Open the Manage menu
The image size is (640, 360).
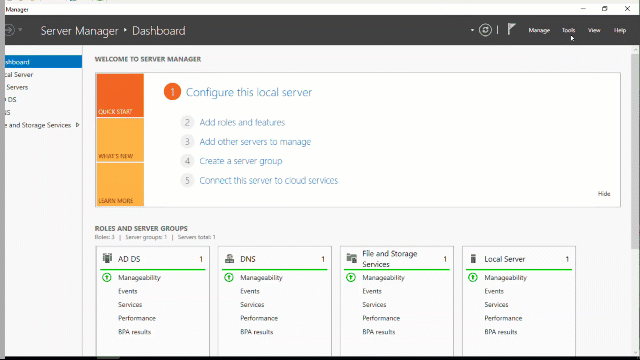[539, 30]
